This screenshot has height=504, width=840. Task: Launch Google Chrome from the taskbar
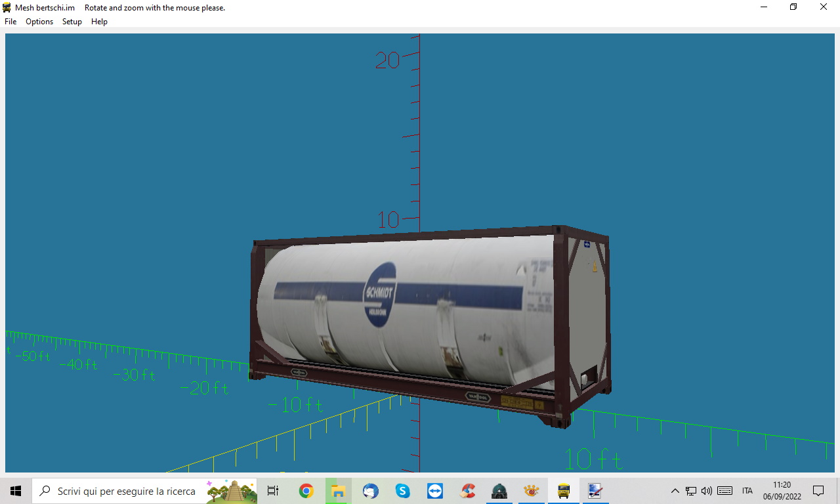click(306, 491)
